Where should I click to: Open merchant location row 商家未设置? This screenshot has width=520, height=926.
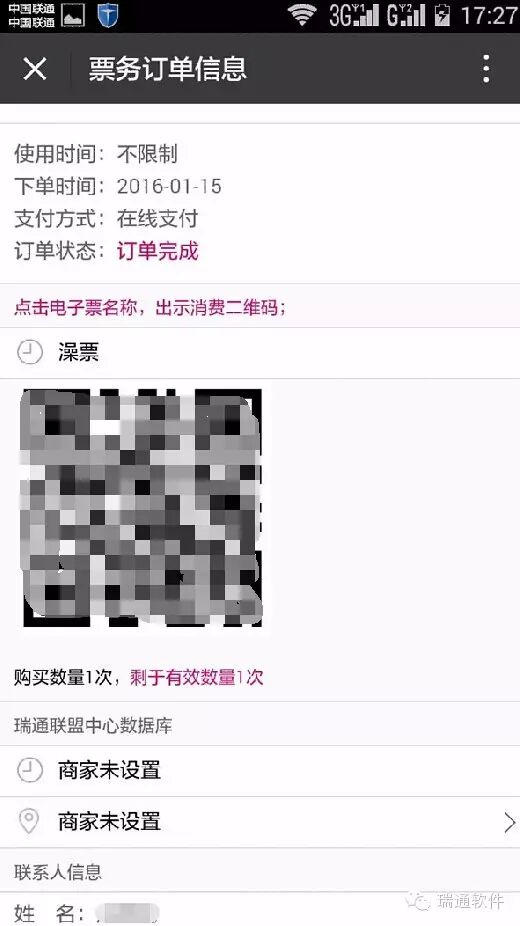[x=260, y=822]
